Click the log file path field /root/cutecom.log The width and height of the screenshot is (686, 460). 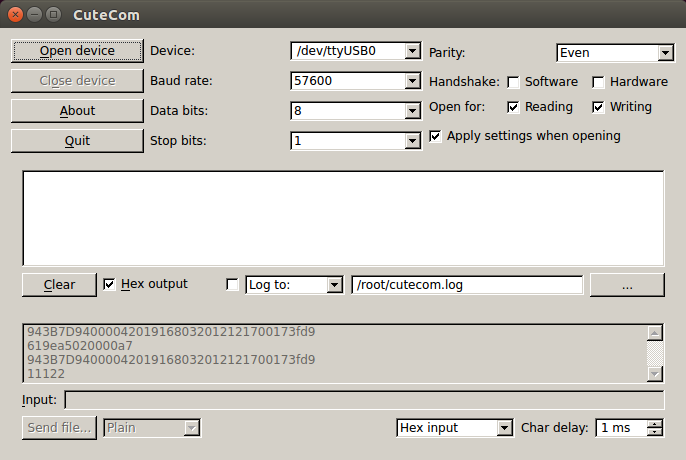(x=467, y=285)
